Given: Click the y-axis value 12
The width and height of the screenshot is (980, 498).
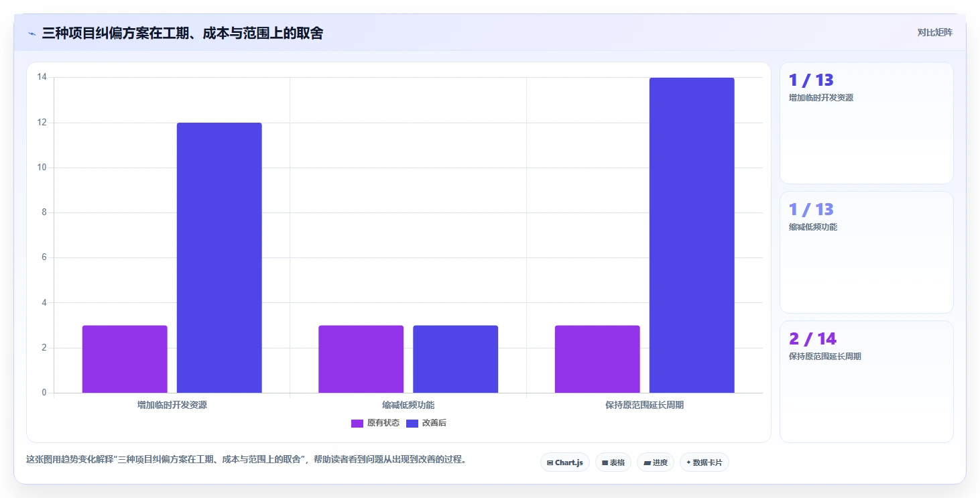Looking at the screenshot, I should point(42,123).
